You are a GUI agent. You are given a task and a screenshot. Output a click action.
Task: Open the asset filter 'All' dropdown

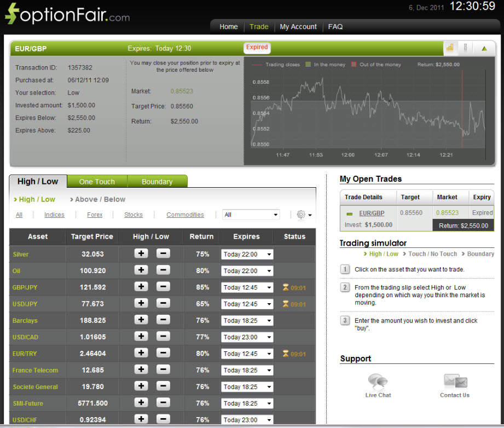[251, 215]
